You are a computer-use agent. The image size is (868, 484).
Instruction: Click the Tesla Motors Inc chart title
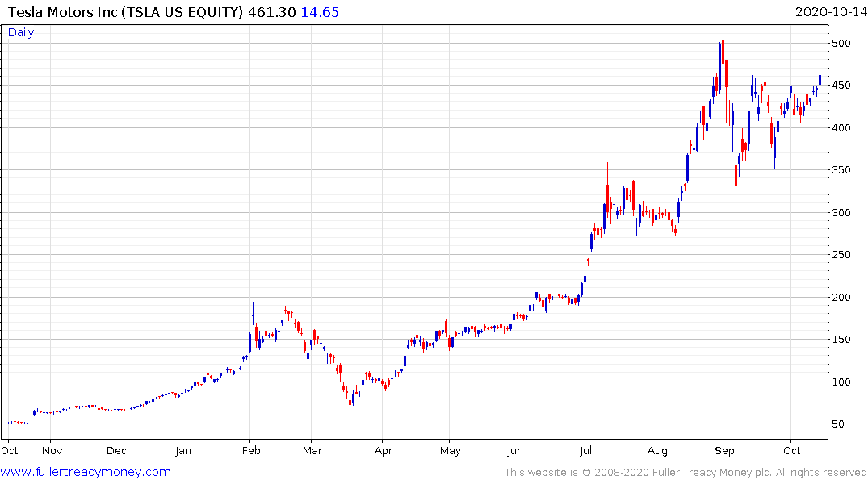click(126, 12)
